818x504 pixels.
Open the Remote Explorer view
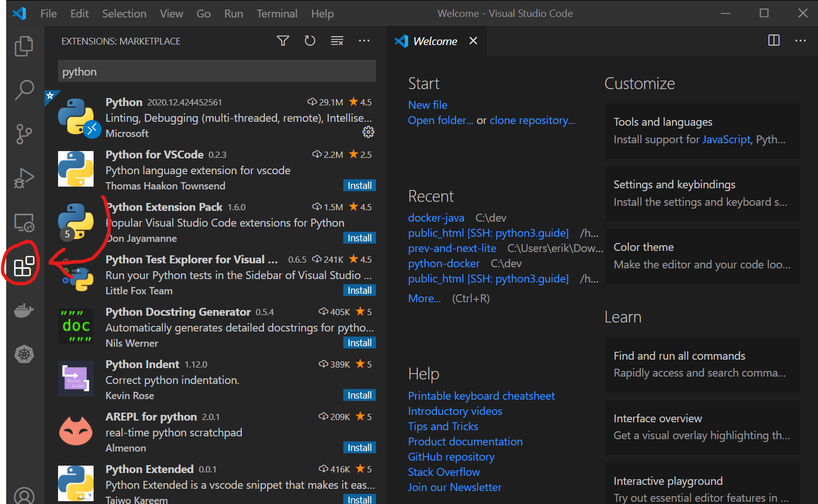tap(24, 222)
